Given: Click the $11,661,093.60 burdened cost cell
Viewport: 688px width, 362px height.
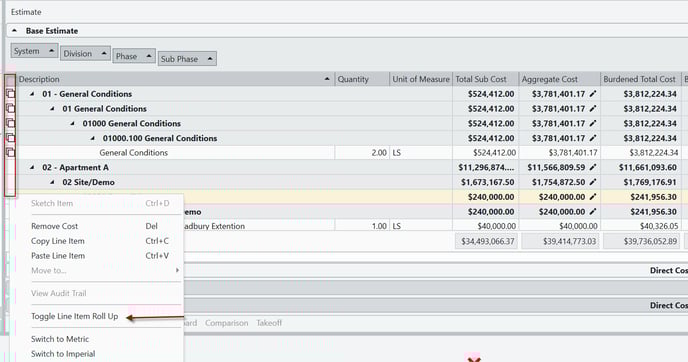Looking at the screenshot, I should pyautogui.click(x=641, y=167).
